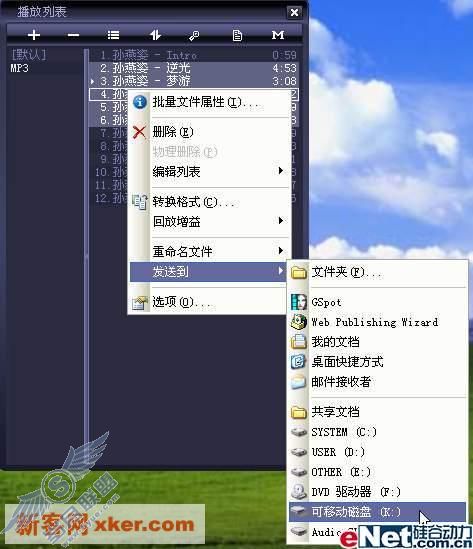Click the sort arrows toolbar icon
The width and height of the screenshot is (473, 549).
pyautogui.click(x=155, y=35)
